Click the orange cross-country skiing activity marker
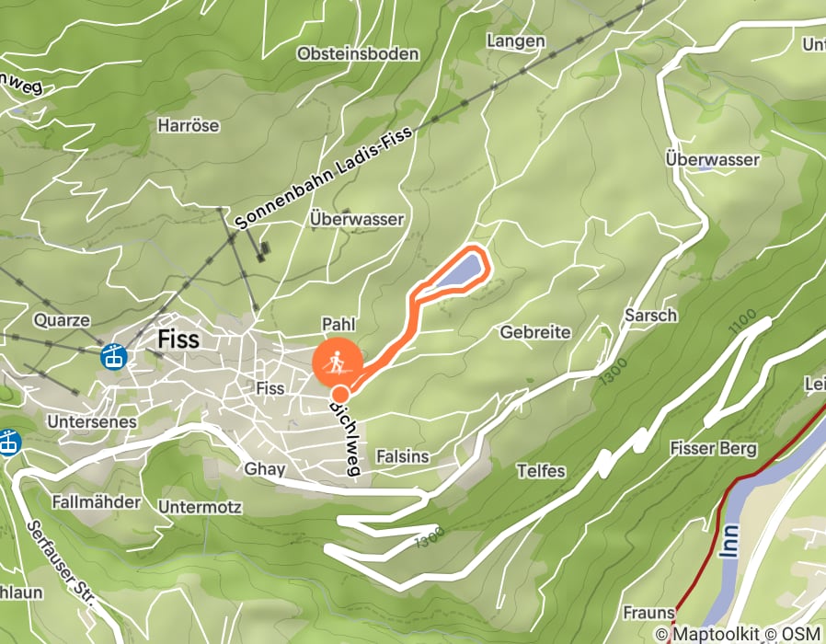Image resolution: width=826 pixels, height=644 pixels. (338, 363)
